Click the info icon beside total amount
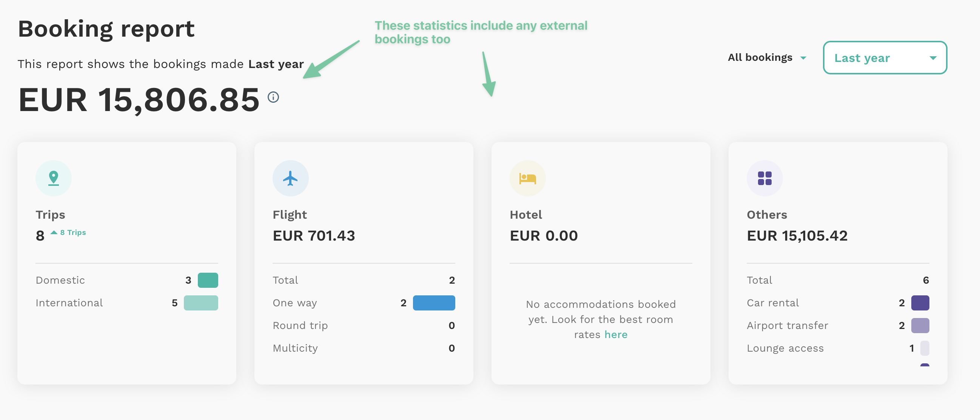This screenshot has width=980, height=420. [273, 97]
